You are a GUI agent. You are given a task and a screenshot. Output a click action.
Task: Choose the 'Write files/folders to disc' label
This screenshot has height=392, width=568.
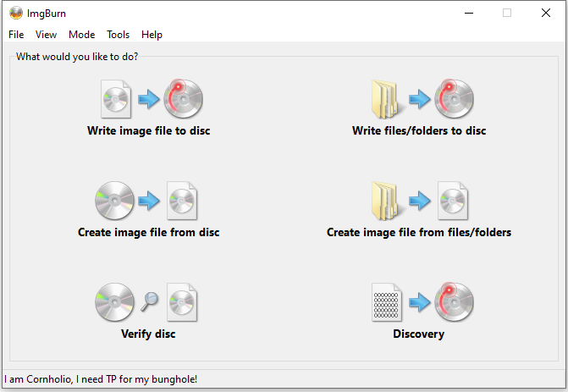[419, 131]
